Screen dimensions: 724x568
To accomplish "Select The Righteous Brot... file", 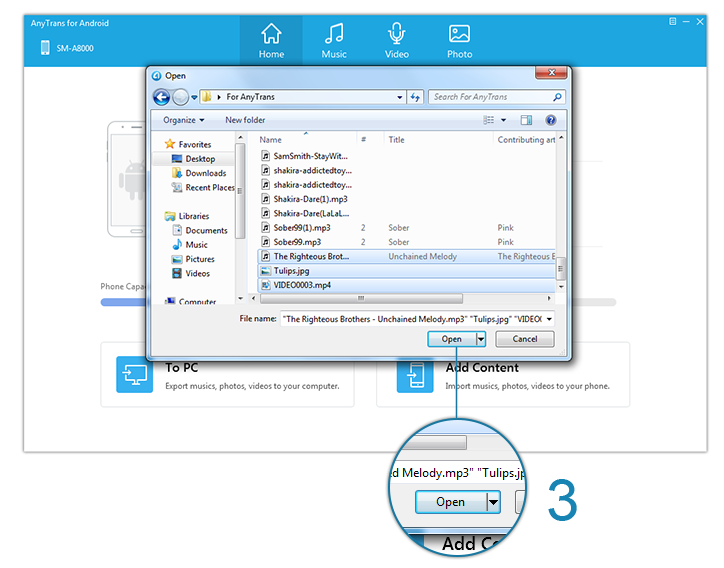I will click(406, 256).
